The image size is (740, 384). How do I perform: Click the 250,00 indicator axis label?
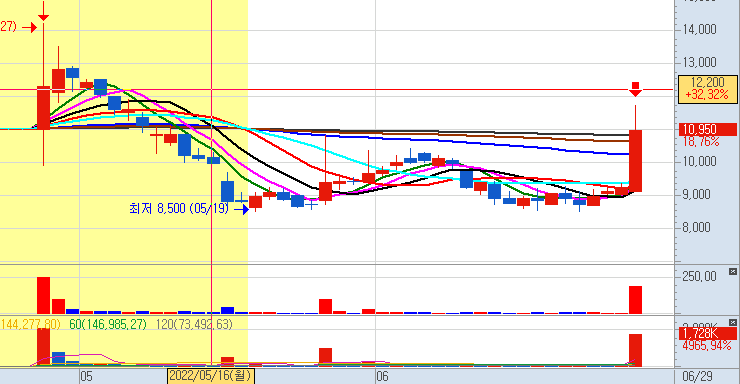click(x=699, y=276)
